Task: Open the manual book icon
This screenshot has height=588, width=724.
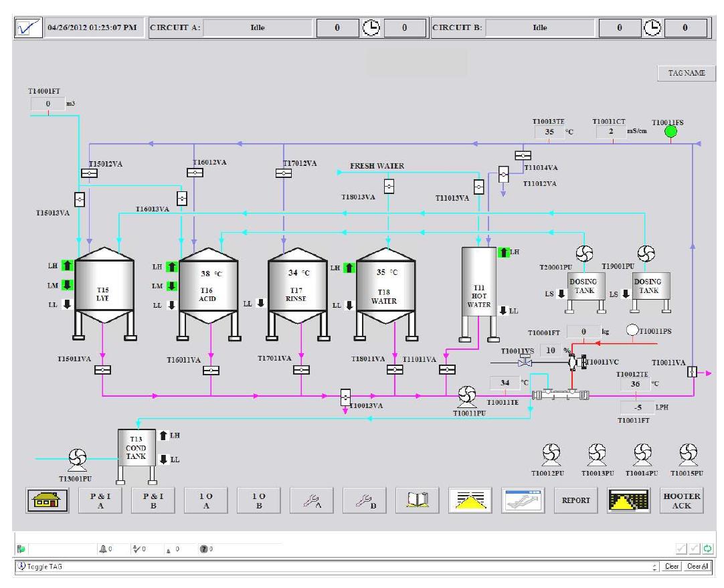Action: pos(417,500)
